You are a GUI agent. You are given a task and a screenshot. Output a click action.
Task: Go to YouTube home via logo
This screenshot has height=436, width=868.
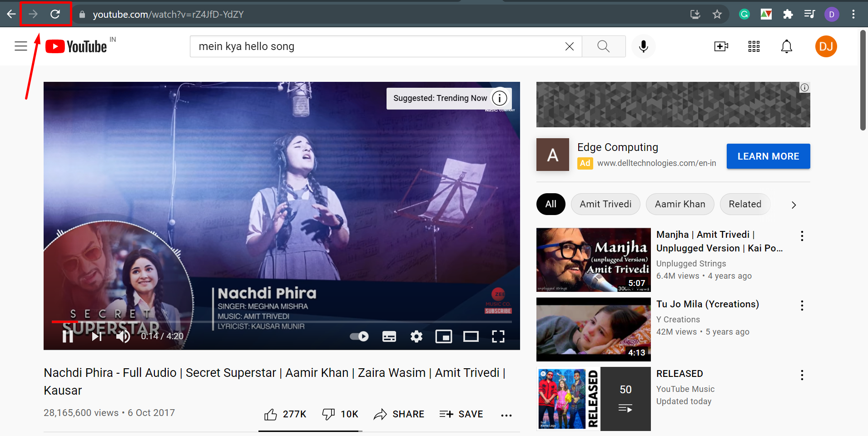point(76,46)
